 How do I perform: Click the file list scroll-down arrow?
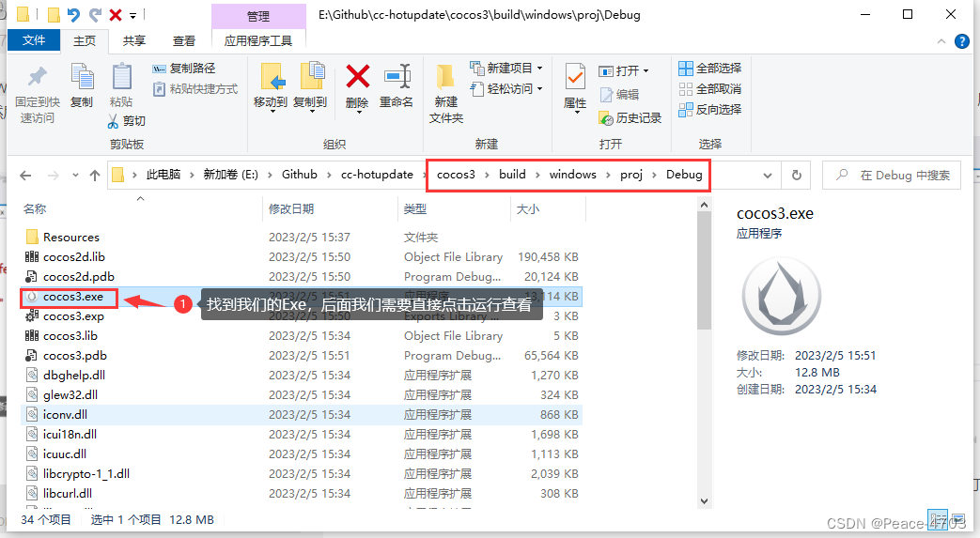(704, 501)
